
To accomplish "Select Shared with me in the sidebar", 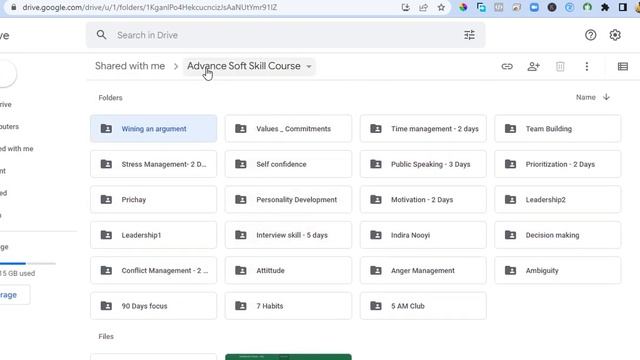I will pos(17,149).
